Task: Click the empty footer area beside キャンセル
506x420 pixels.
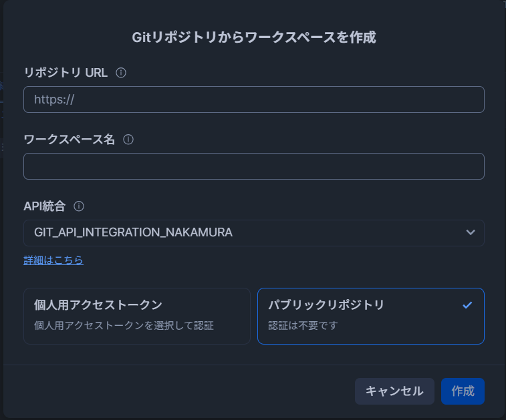Action: click(180, 391)
